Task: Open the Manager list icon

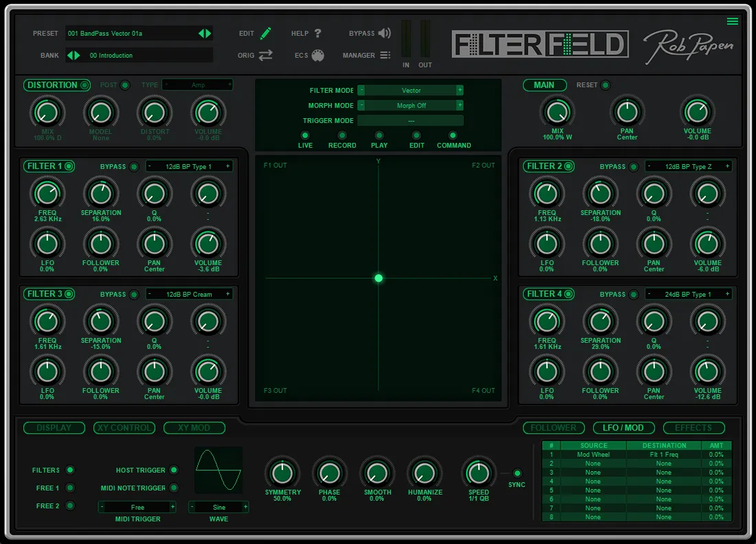Action: [x=385, y=56]
